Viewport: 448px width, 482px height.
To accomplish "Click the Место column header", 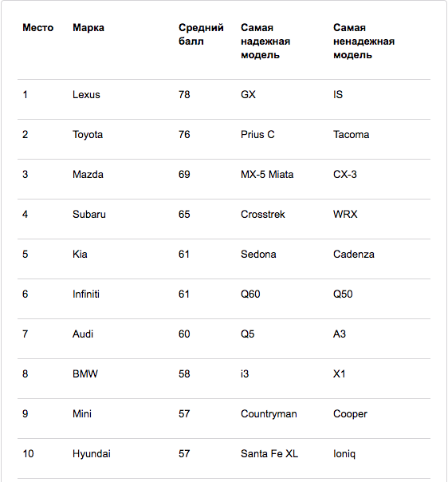I will click(x=37, y=28).
